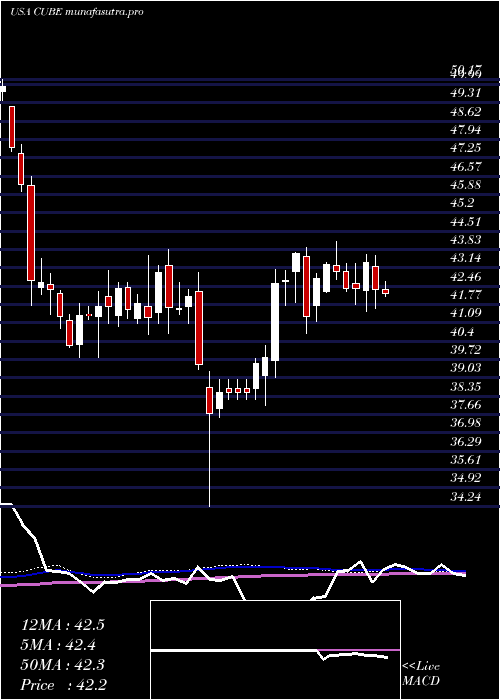Click the 35.61 price axis label
500x700 pixels.
pos(466,459)
